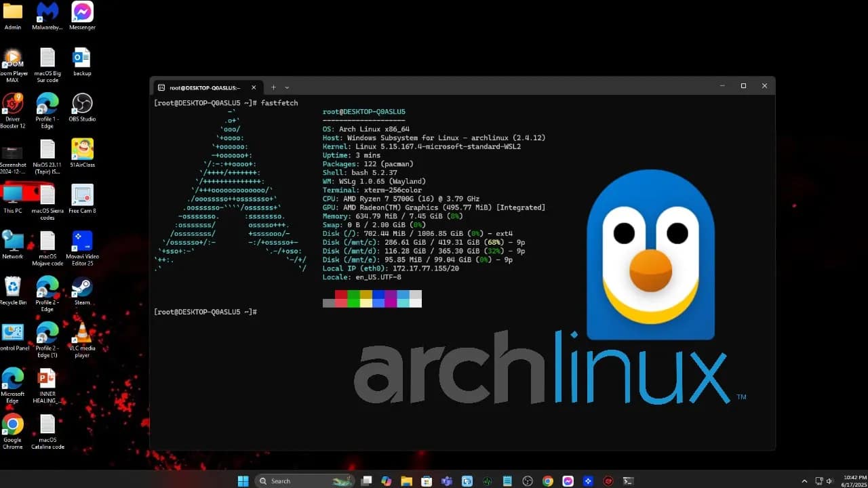
Task: Show hidden system tray icons
Action: tap(805, 481)
